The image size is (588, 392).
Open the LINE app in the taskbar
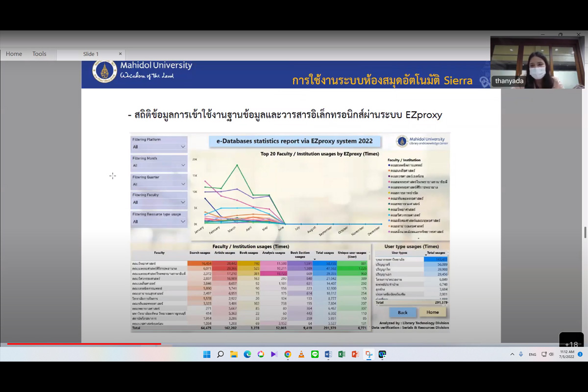coord(315,354)
